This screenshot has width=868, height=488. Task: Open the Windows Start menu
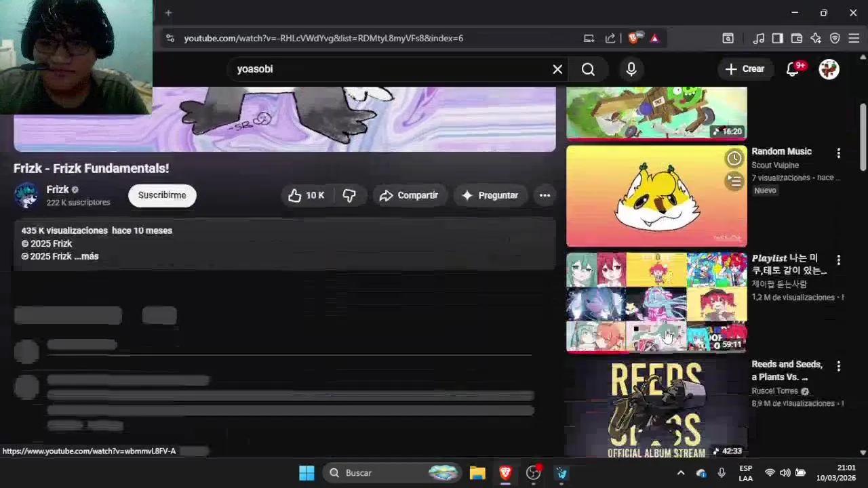[x=307, y=473]
